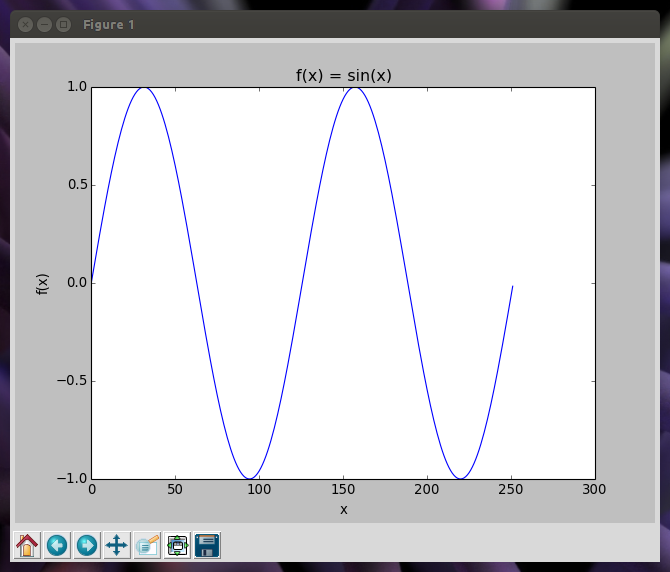Select the Zoom to rectangle tool
The height and width of the screenshot is (572, 670).
pyautogui.click(x=147, y=545)
